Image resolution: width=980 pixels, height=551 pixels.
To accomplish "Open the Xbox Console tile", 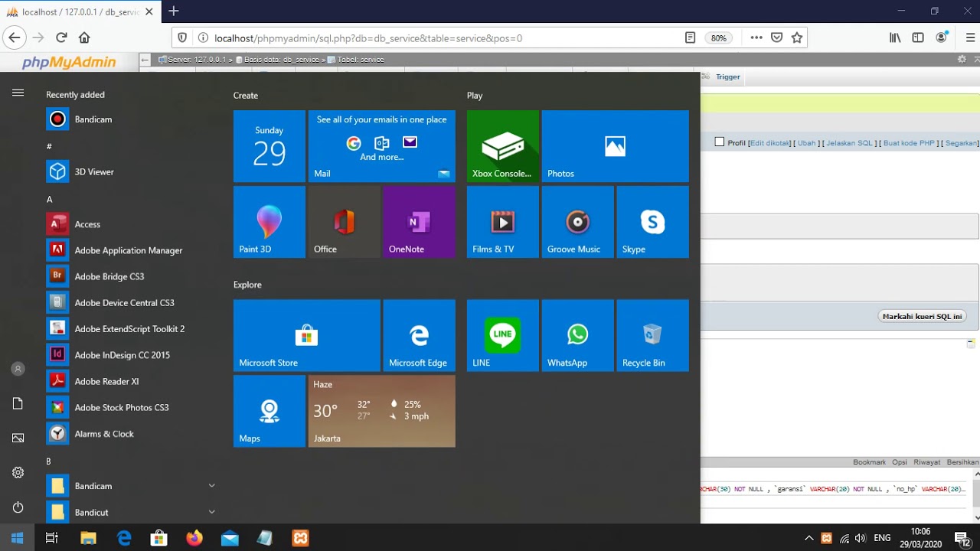I will click(502, 146).
